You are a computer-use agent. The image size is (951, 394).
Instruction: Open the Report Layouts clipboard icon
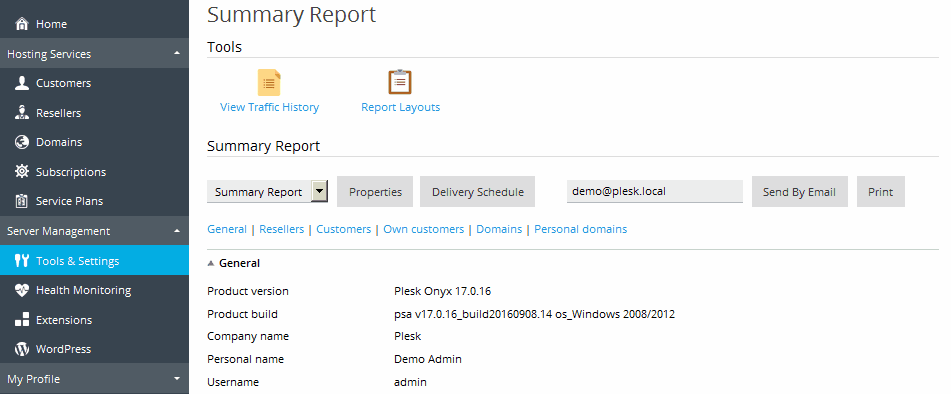click(400, 82)
